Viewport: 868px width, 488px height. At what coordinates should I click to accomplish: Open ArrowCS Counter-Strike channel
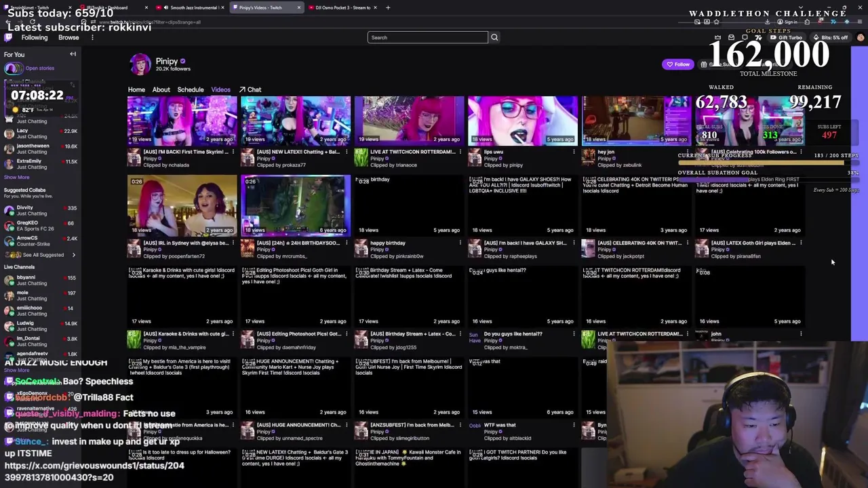[x=41, y=241]
